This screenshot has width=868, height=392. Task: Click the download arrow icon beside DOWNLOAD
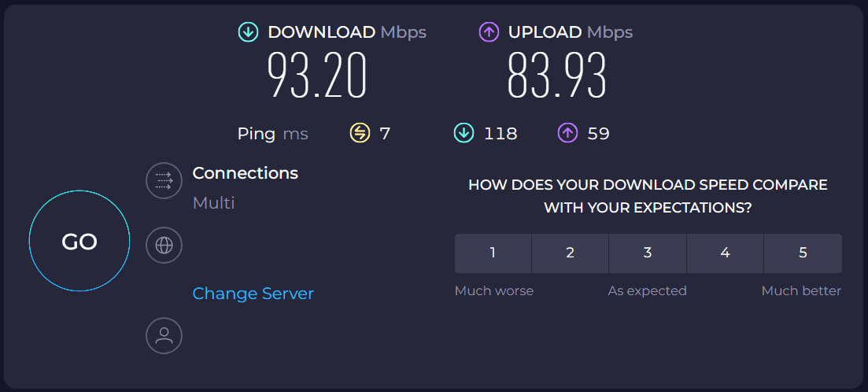point(249,32)
